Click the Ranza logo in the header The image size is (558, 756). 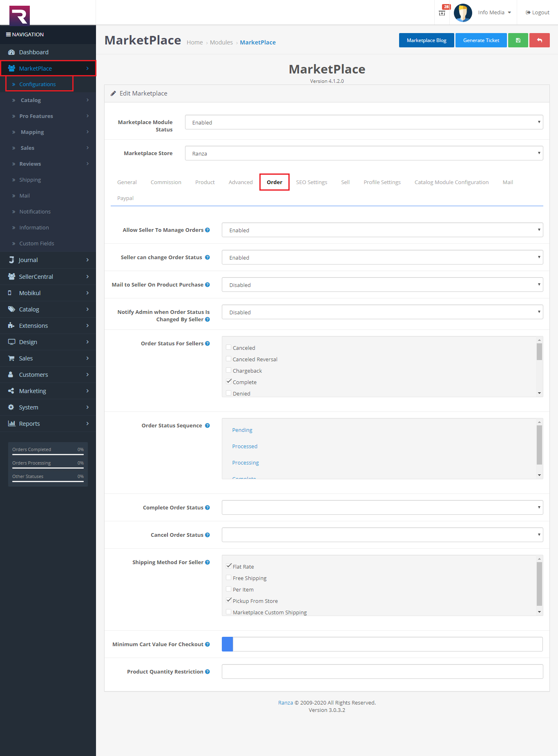(20, 16)
